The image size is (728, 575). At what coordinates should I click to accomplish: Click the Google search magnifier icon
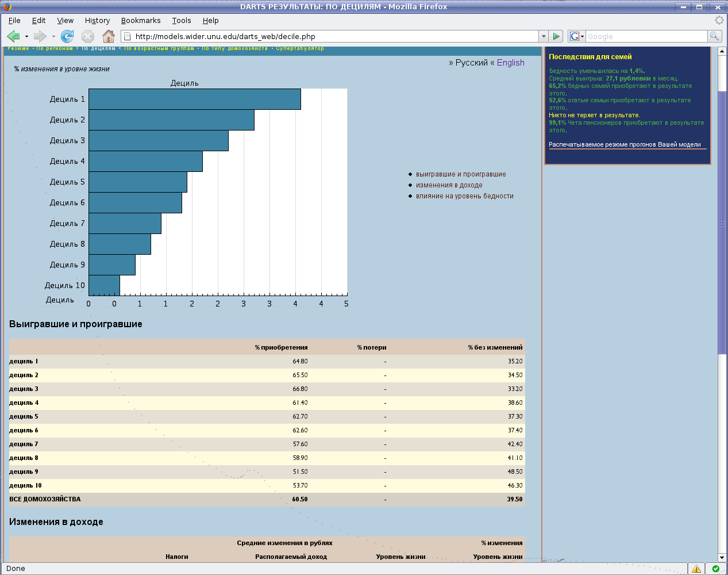[714, 36]
